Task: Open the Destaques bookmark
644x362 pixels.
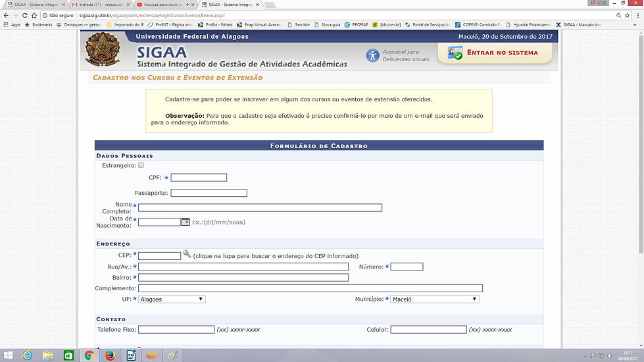Action: (80, 24)
